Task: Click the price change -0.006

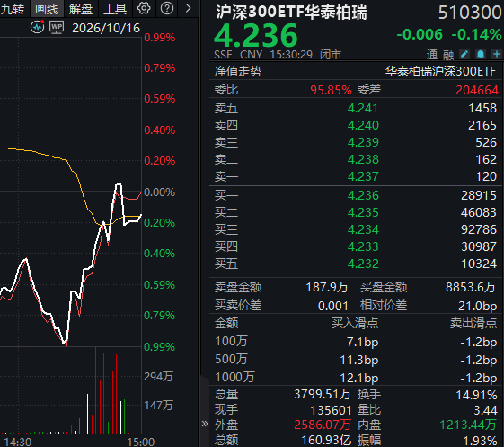Action: point(420,34)
